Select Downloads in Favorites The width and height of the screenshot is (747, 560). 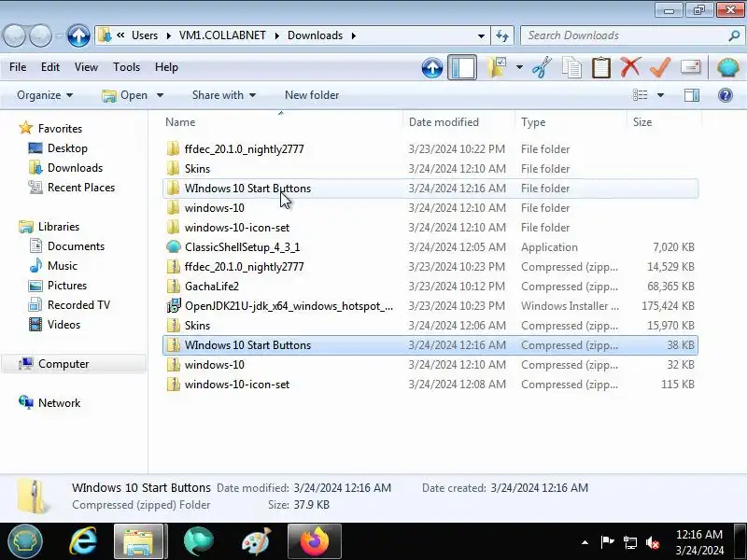[x=75, y=168]
